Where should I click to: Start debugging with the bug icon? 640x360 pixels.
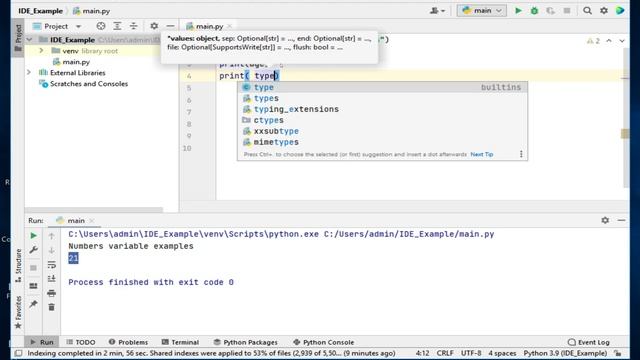pos(534,11)
